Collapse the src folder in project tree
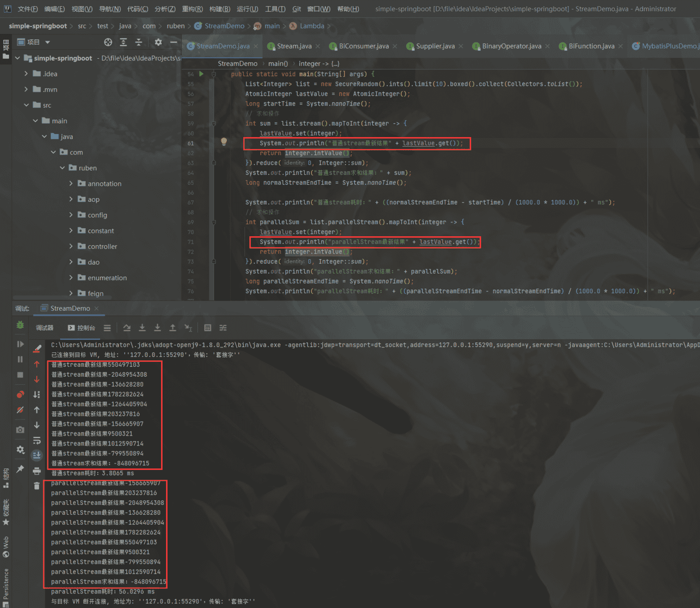The width and height of the screenshot is (700, 608). coord(26,105)
